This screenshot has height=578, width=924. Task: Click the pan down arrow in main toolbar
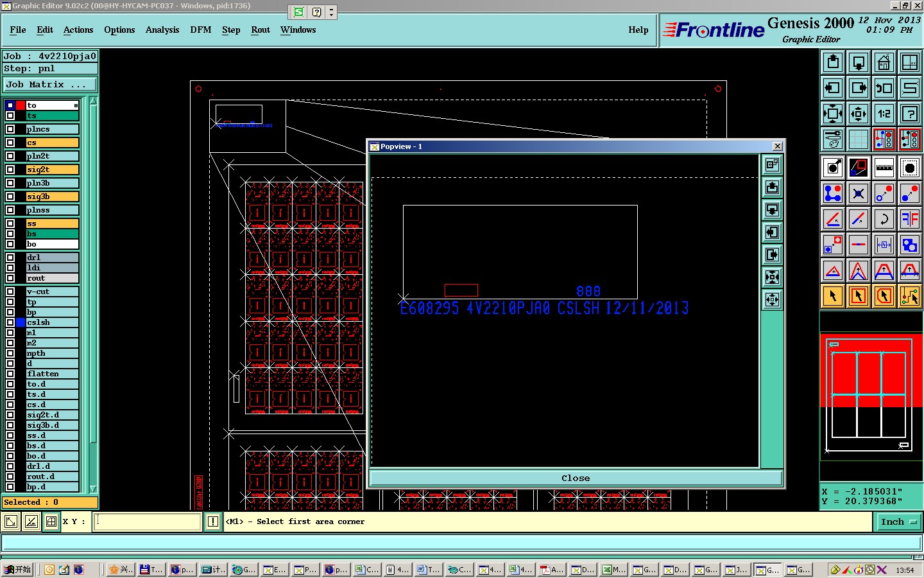tap(859, 62)
